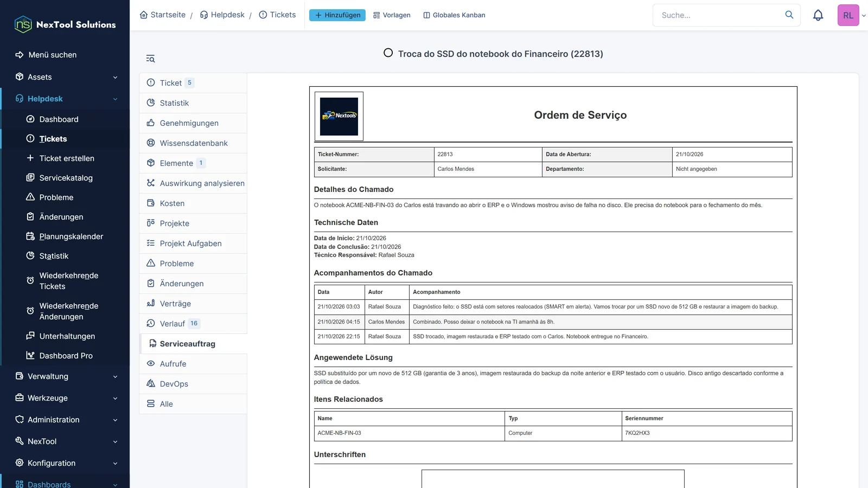Toggle the ticket status circle by the title
Image resolution: width=868 pixels, height=488 pixels.
pyautogui.click(x=388, y=53)
